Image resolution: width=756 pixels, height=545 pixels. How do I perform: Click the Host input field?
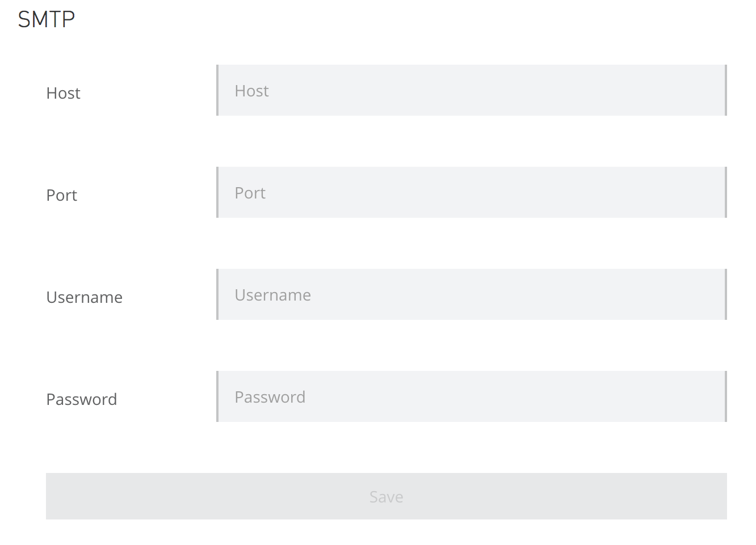click(471, 90)
